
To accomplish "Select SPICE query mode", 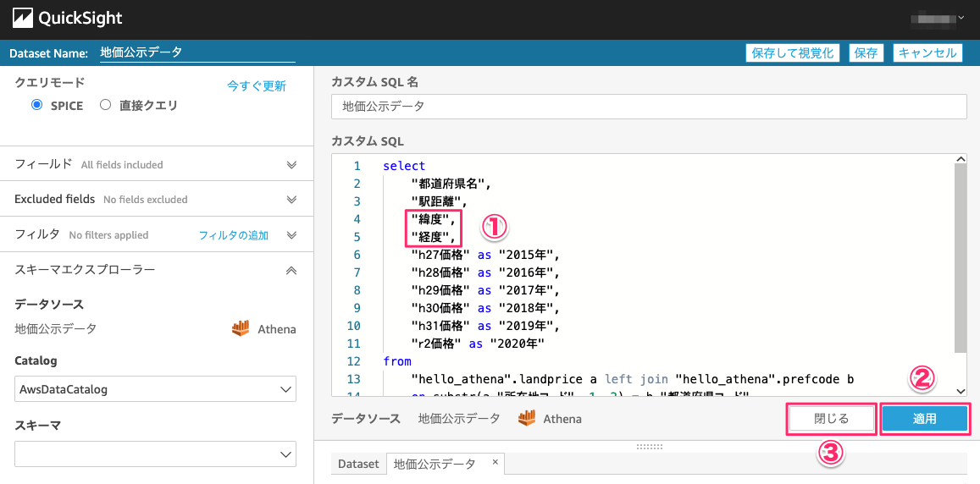I will click(x=37, y=106).
